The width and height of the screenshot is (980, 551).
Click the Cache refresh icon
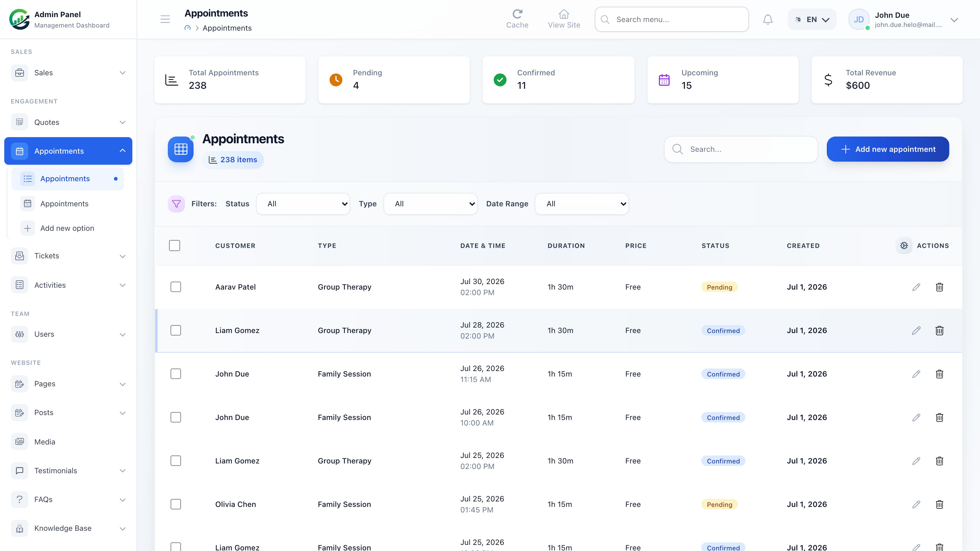click(517, 14)
